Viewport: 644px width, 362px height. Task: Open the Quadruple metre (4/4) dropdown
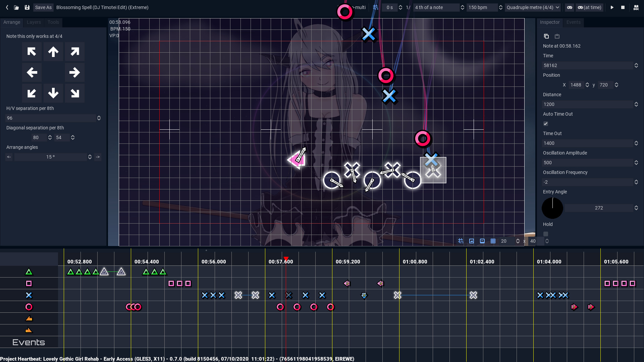pyautogui.click(x=533, y=7)
